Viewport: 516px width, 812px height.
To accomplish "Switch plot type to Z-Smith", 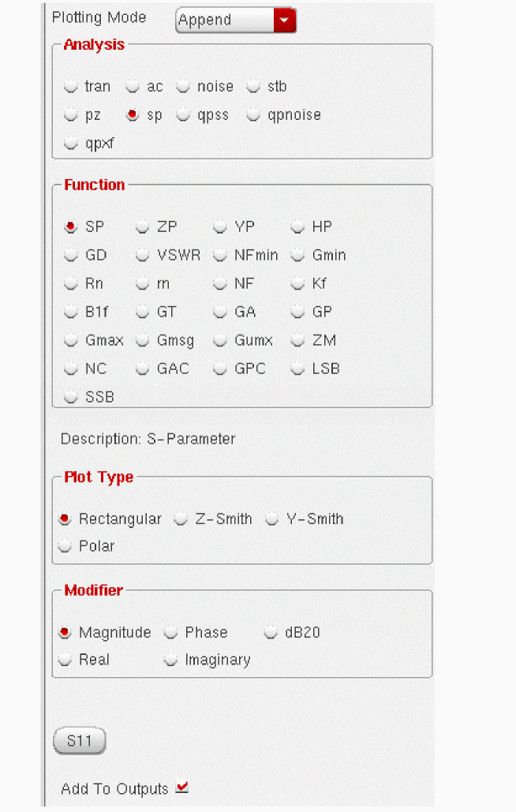I will click(x=181, y=519).
